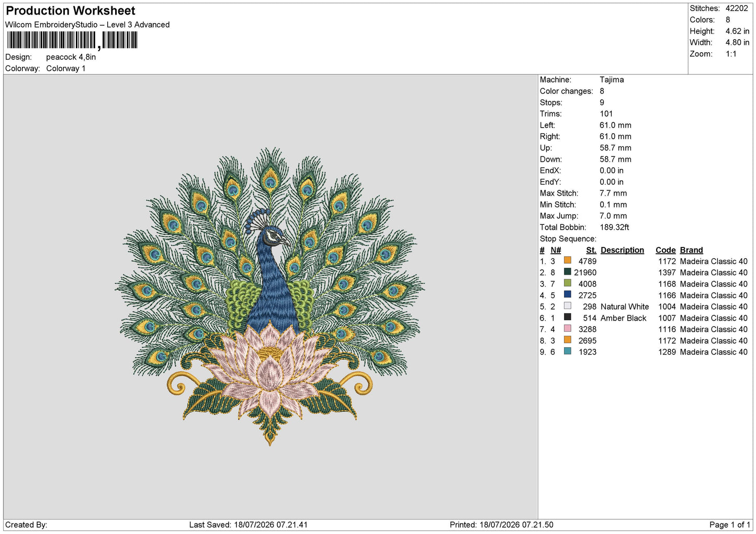Screen dimensions: 756x534
Task: Click the Max Jump value 7.0 mm
Action: click(613, 216)
